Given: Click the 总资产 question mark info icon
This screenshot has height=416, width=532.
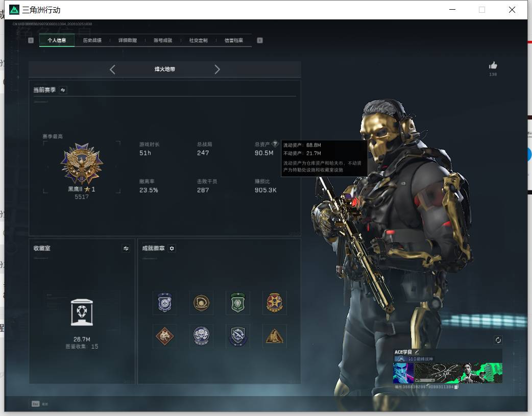Looking at the screenshot, I should coord(275,143).
